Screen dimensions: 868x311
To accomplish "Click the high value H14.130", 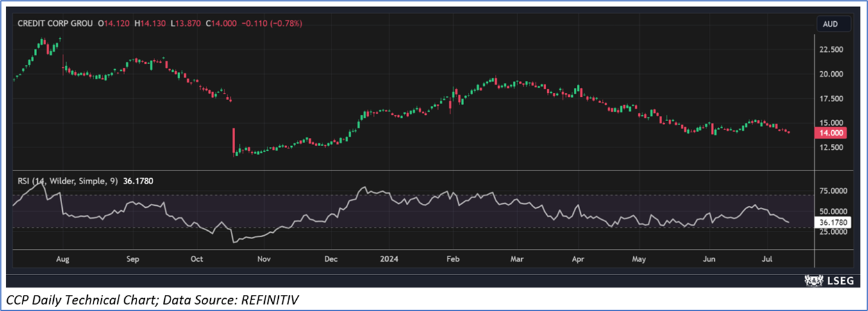I will tap(151, 23).
